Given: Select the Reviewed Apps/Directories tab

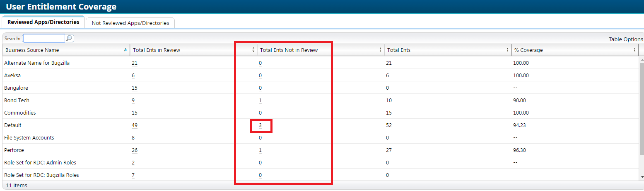Looking at the screenshot, I should point(43,22).
